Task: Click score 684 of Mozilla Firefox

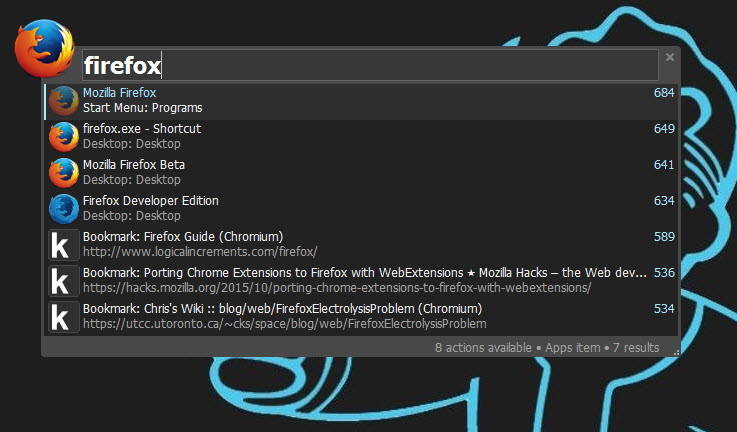Action: [x=664, y=93]
